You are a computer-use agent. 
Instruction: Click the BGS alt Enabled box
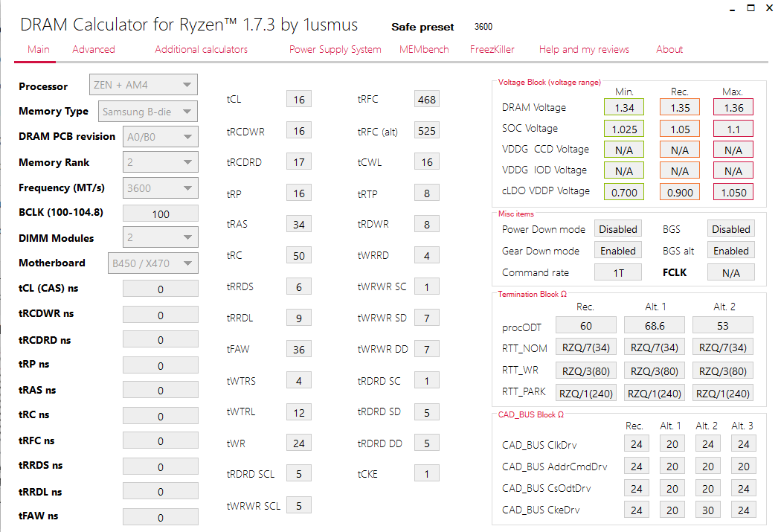pyautogui.click(x=730, y=251)
